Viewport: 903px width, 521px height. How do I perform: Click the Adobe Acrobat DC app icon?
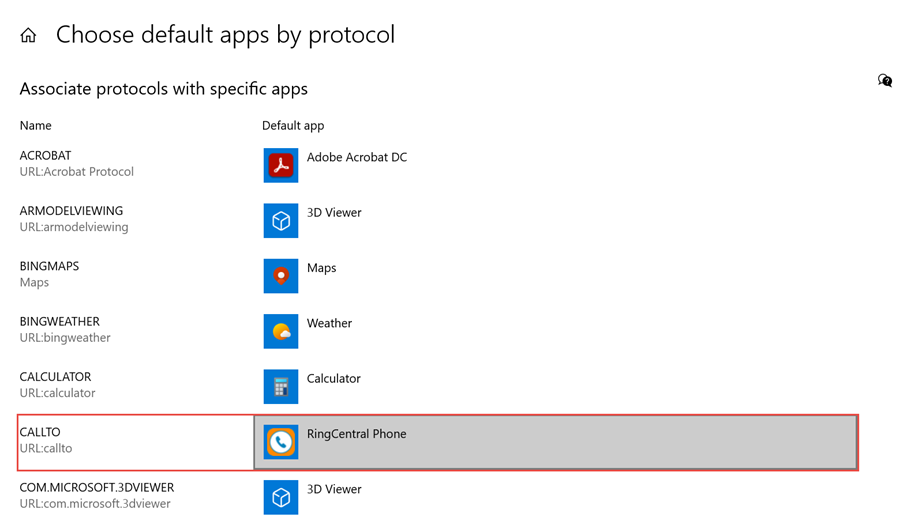pos(281,165)
